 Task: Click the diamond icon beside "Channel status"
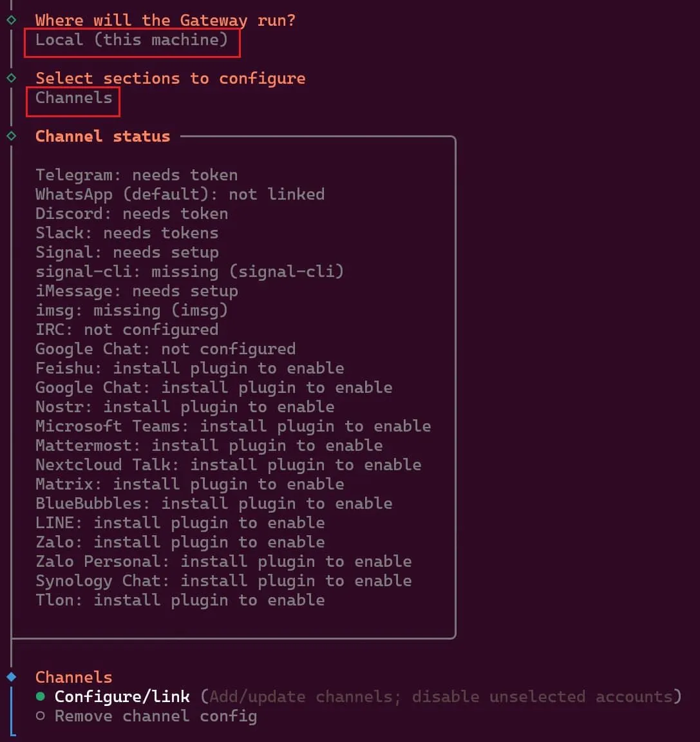pos(10,136)
